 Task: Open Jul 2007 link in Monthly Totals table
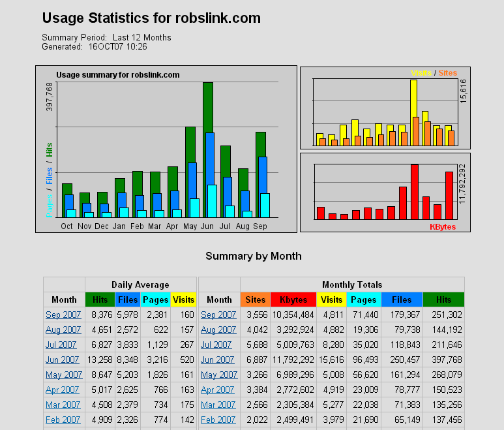pyautogui.click(x=216, y=345)
